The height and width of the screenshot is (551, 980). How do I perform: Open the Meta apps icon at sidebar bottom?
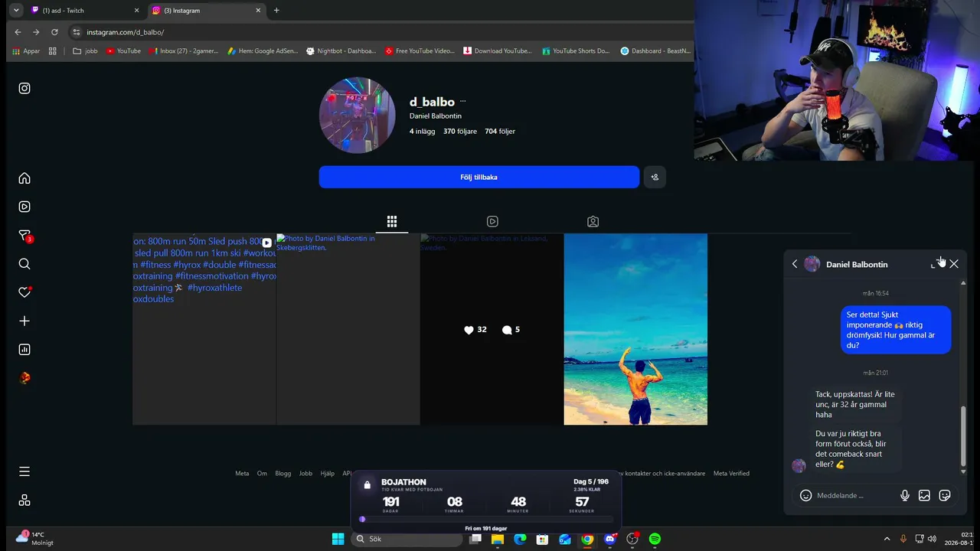(x=24, y=500)
